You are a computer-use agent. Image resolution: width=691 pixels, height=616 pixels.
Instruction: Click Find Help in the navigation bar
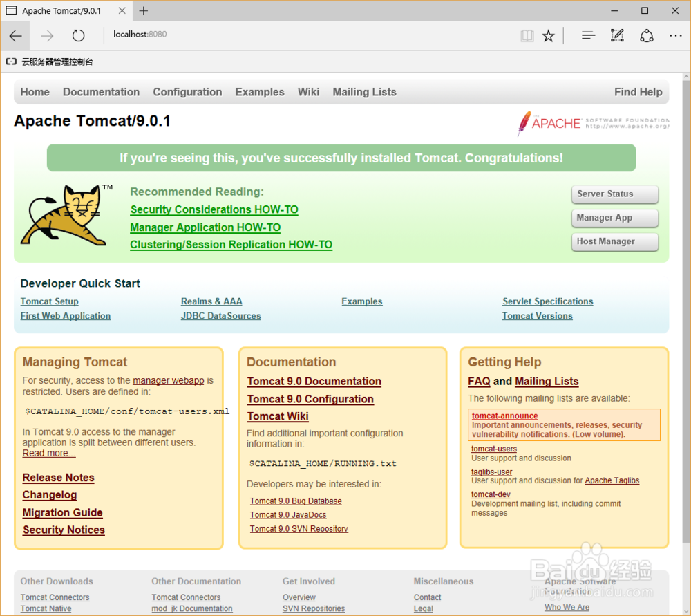(638, 92)
